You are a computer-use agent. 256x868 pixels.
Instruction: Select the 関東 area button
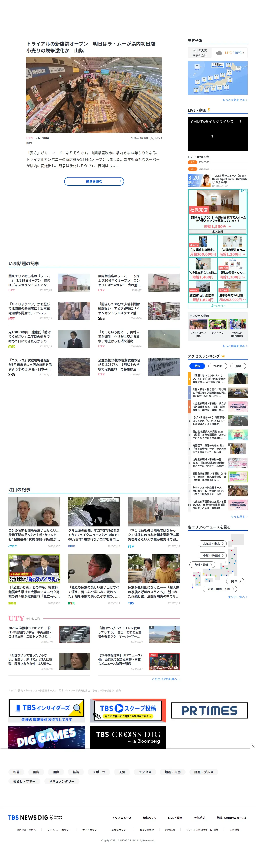tap(235, 581)
